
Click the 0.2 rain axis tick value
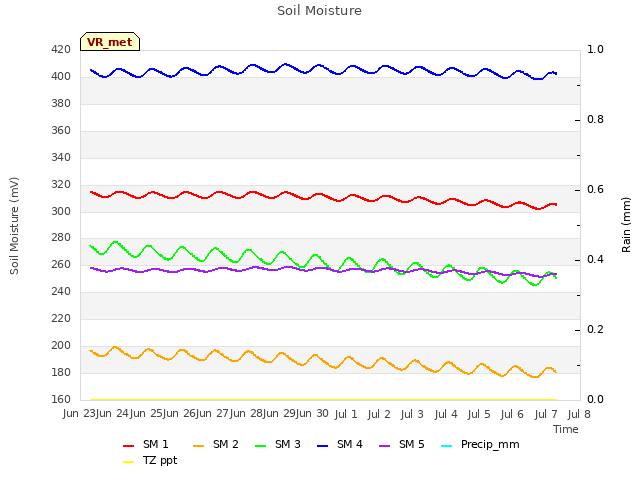pyautogui.click(x=595, y=329)
